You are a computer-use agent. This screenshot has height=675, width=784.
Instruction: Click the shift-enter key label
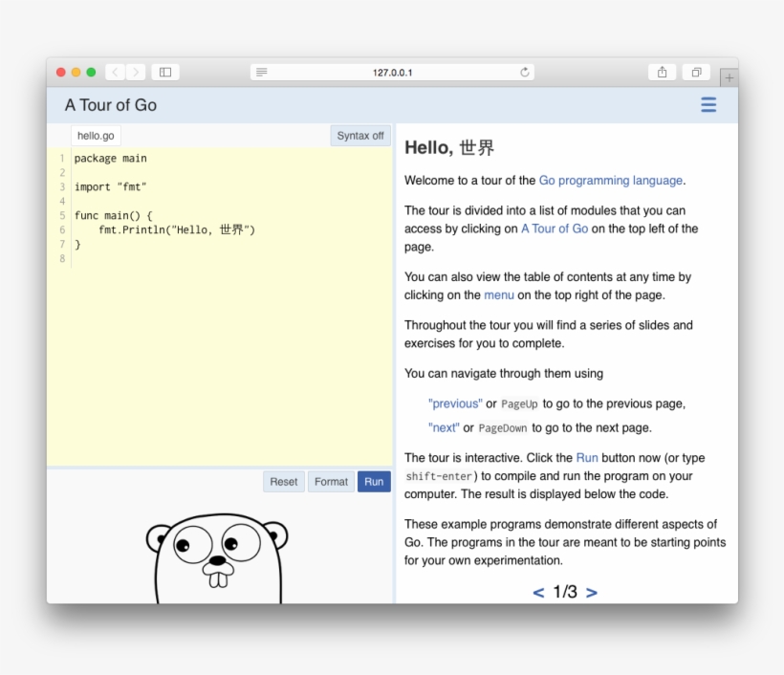(x=439, y=476)
